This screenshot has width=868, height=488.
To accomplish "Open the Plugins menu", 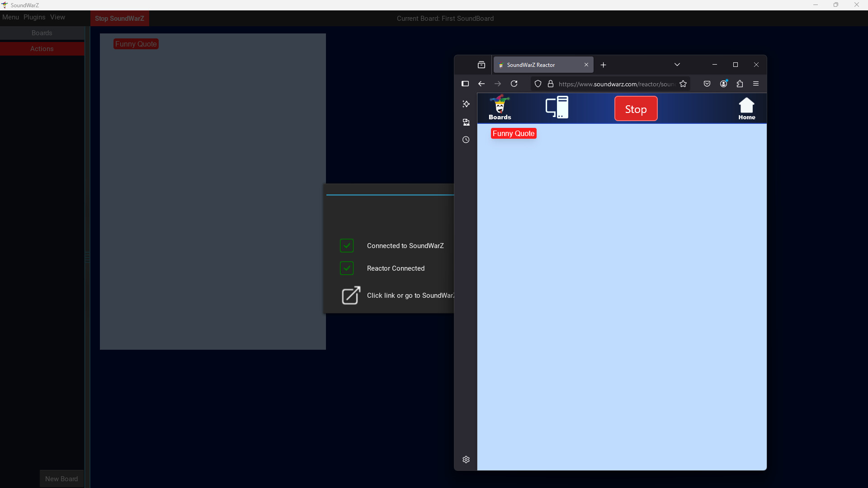I will click(x=34, y=17).
